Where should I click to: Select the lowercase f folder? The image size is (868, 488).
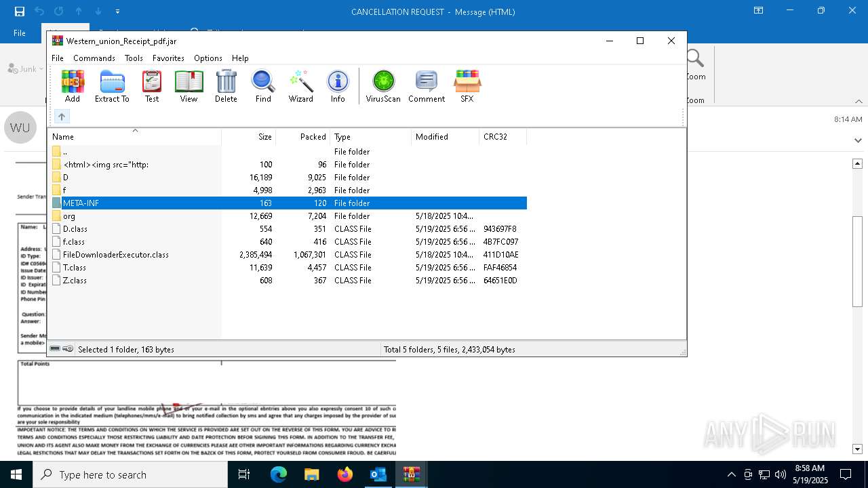(288, 190)
